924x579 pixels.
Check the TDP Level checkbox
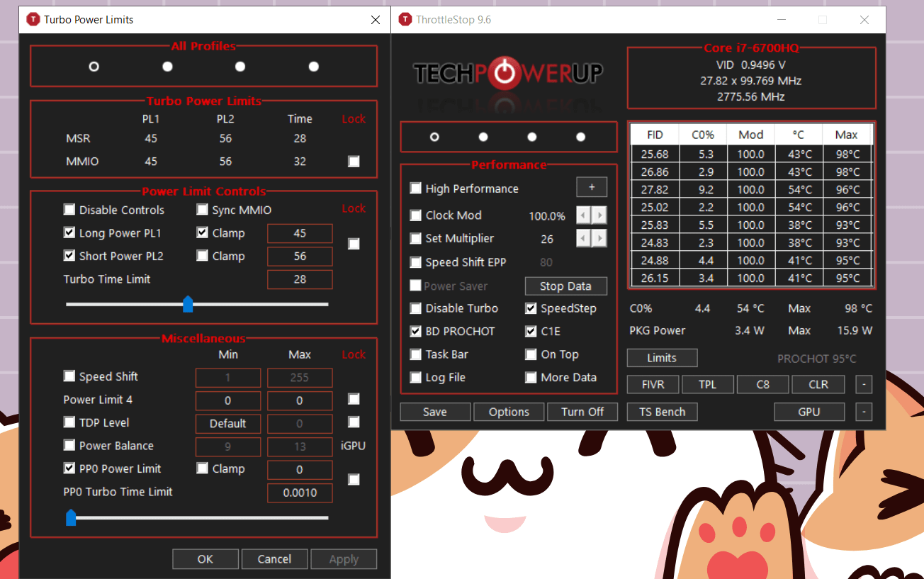(69, 422)
